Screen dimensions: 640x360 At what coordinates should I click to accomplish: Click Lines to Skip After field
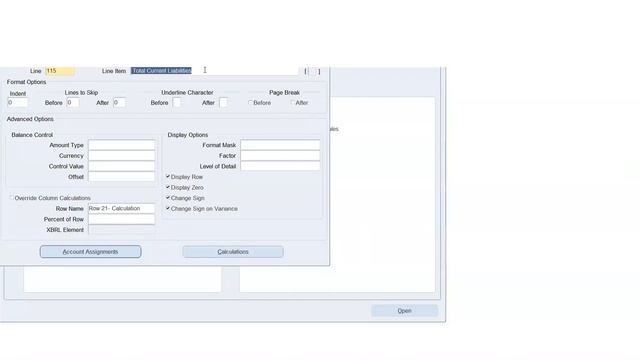point(119,102)
